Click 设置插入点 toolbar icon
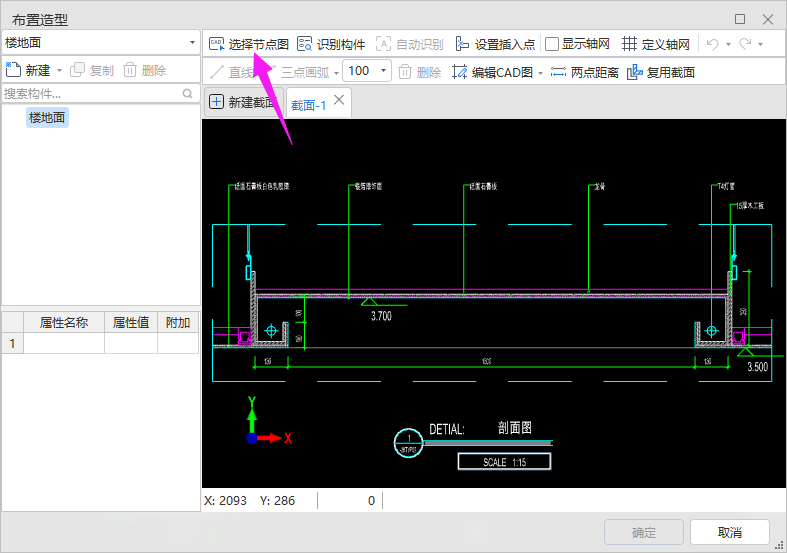The image size is (787, 553). point(462,44)
